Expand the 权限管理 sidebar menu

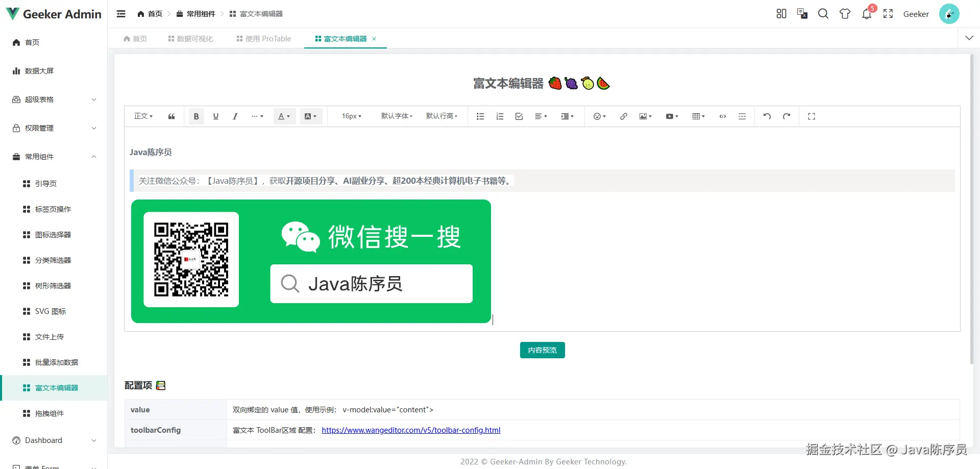(x=54, y=128)
